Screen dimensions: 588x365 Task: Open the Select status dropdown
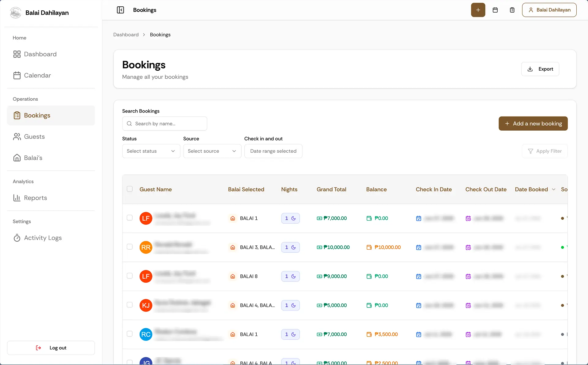click(151, 151)
